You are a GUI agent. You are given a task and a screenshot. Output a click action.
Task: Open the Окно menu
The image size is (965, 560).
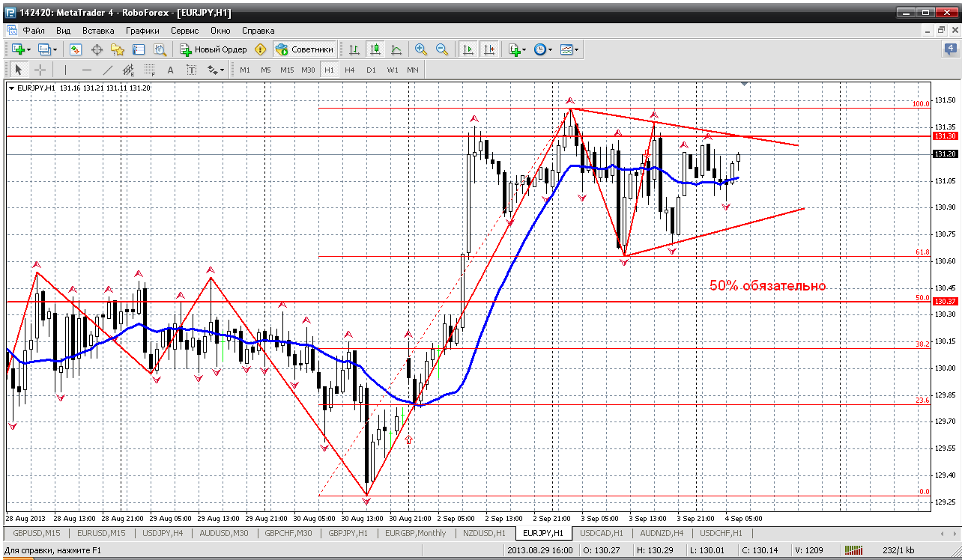220,31
